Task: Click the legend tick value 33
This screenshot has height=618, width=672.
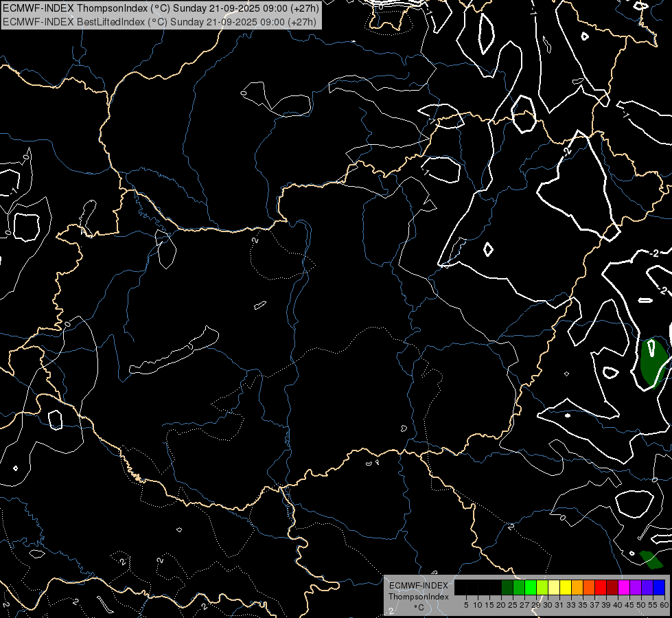Action: point(571,605)
